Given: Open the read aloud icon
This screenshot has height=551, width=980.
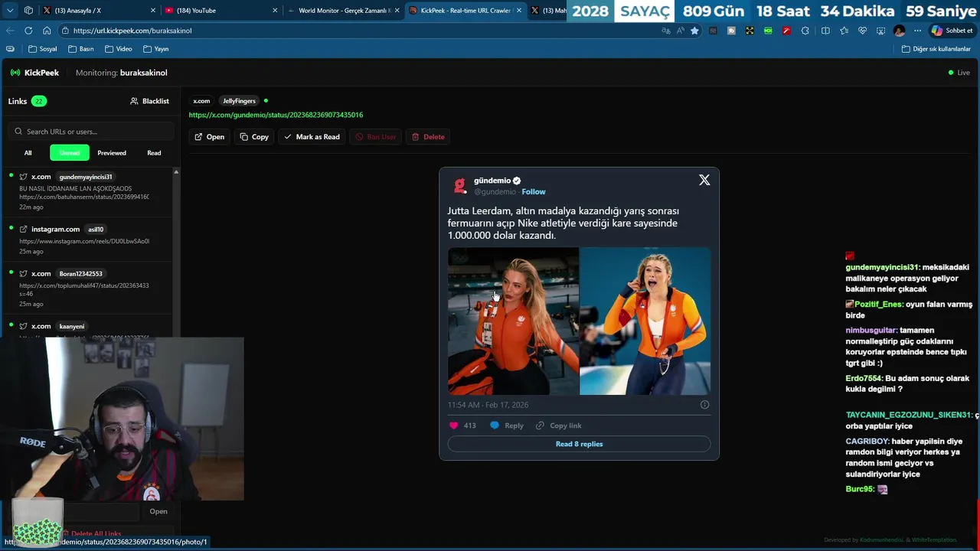Looking at the screenshot, I should click(x=680, y=31).
